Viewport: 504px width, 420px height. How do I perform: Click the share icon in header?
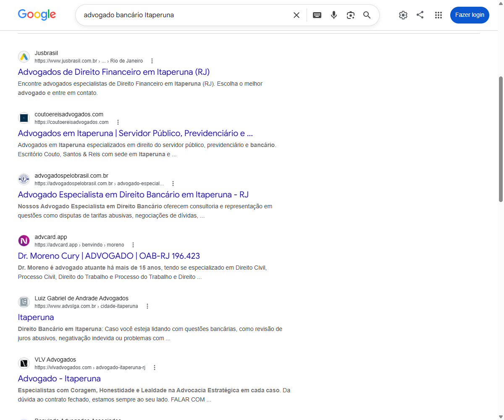[x=420, y=15]
